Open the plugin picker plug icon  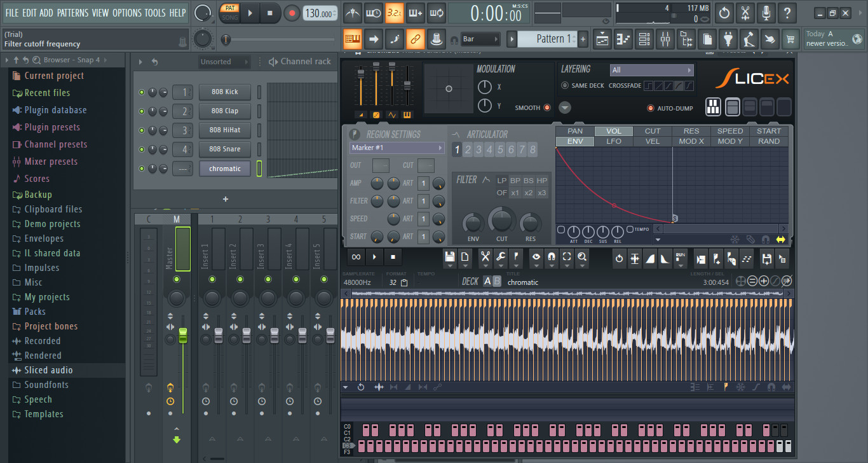728,39
